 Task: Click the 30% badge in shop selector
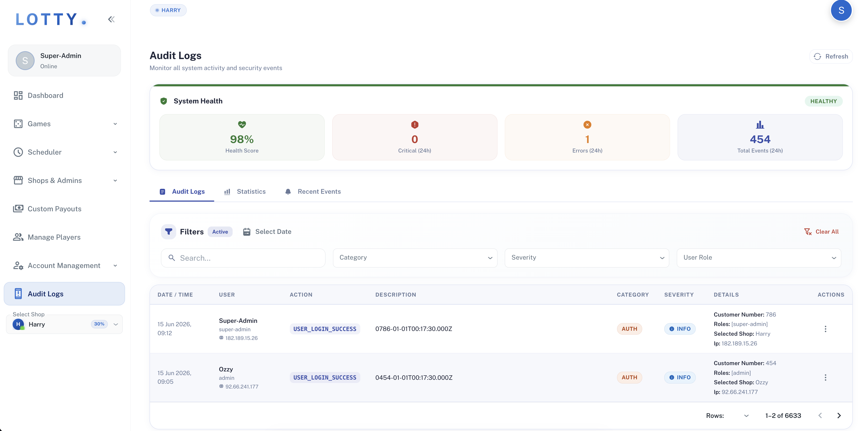point(99,324)
